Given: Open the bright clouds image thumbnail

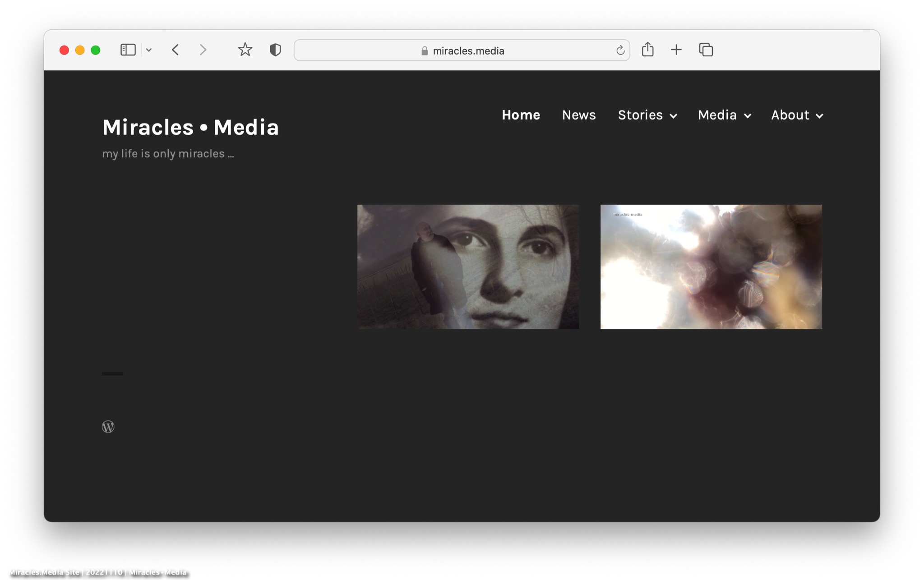Looking at the screenshot, I should (x=711, y=267).
